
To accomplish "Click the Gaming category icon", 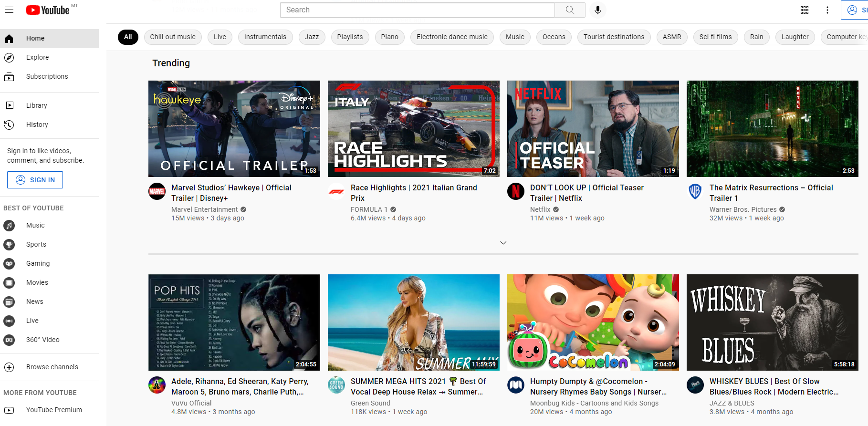I will tap(9, 263).
